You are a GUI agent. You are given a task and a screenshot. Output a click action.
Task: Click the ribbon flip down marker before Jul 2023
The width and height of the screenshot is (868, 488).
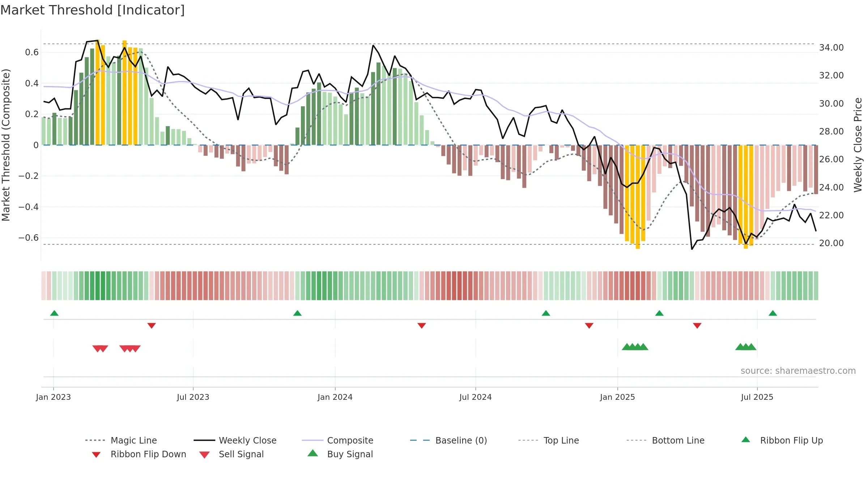[152, 326]
